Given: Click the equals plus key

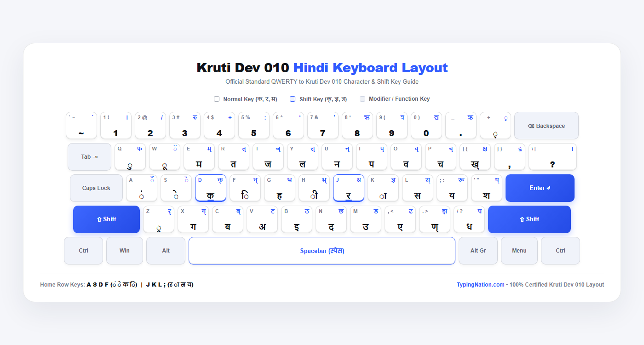Looking at the screenshot, I should [495, 126].
